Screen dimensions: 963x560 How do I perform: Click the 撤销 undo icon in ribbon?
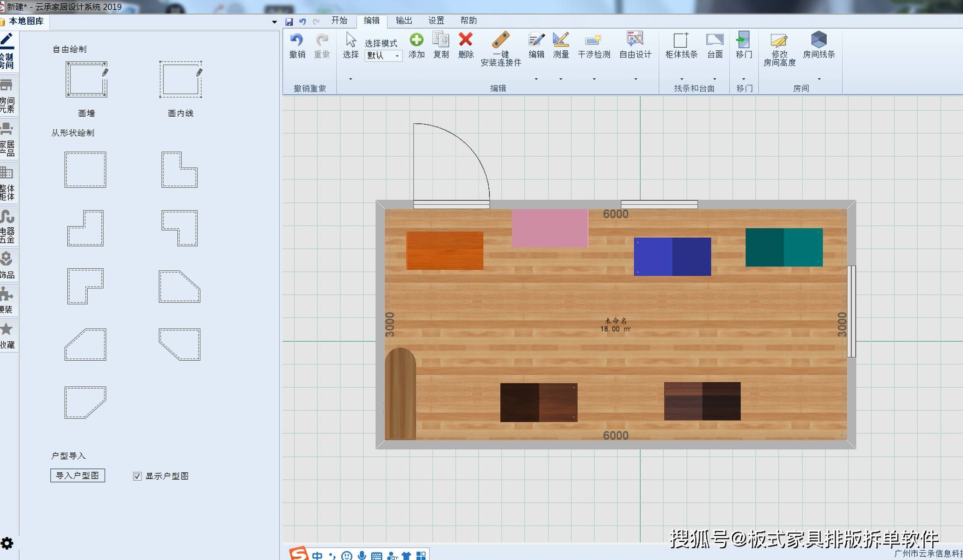[297, 40]
